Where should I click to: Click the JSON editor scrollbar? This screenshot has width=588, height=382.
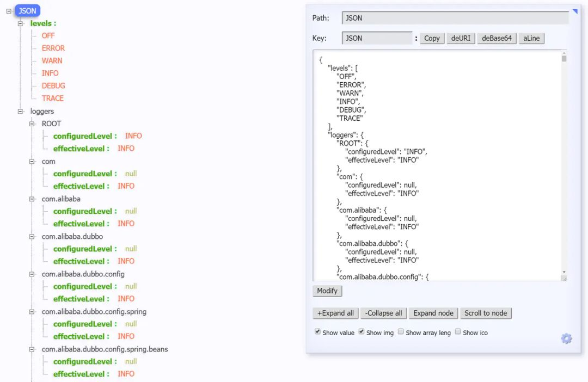coord(563,163)
